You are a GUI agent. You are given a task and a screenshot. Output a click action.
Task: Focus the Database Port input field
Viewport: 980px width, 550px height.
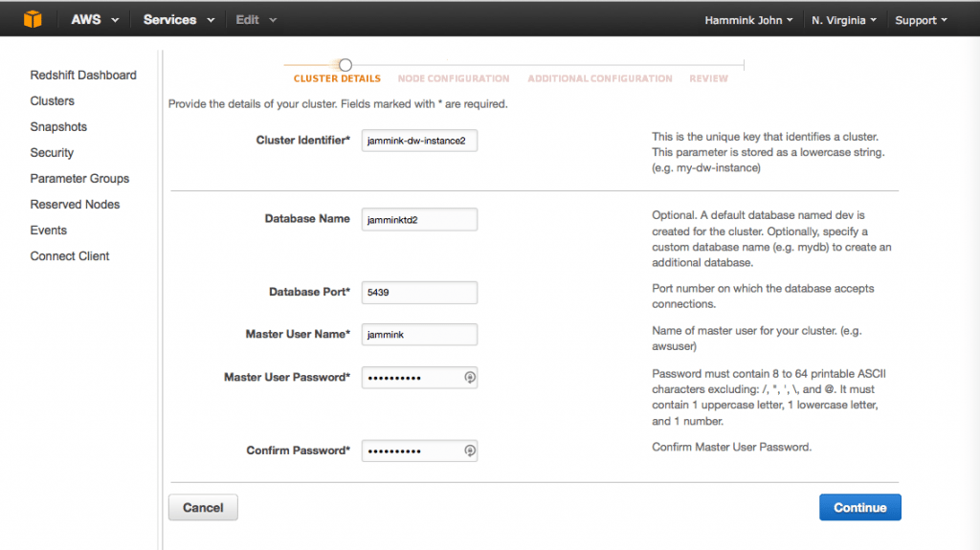click(x=419, y=293)
